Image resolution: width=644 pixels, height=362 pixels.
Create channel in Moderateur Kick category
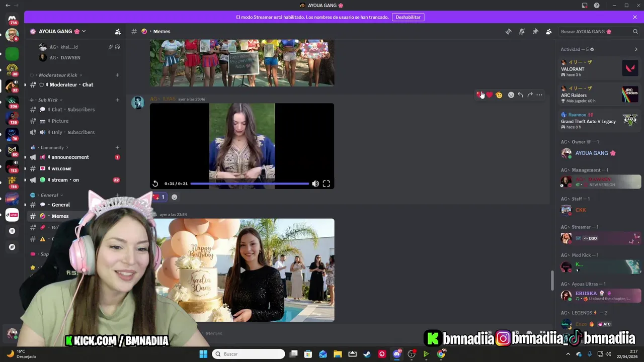click(x=117, y=75)
